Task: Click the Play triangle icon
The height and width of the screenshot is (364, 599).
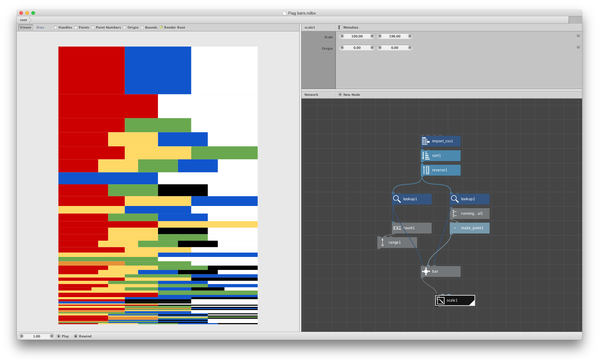Action: click(59, 336)
